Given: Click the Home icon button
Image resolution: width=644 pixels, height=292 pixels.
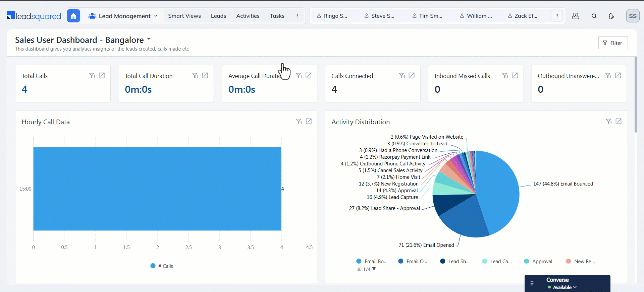Looking at the screenshot, I should 73,16.
